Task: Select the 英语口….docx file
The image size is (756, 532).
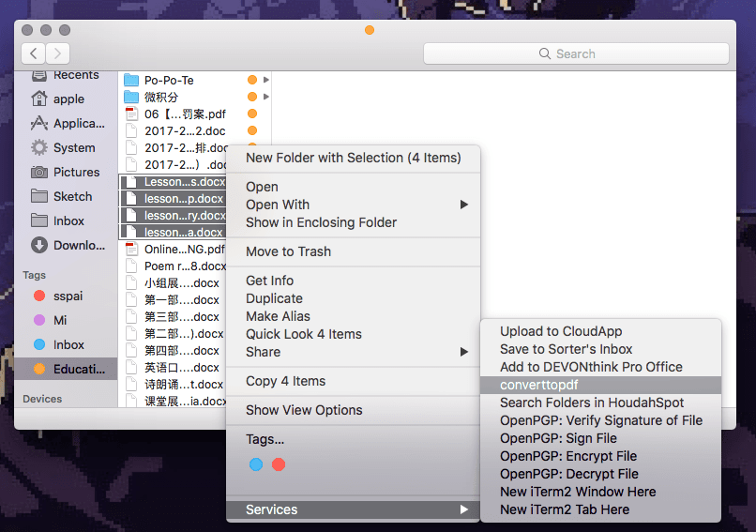Action: pyautogui.click(x=173, y=368)
